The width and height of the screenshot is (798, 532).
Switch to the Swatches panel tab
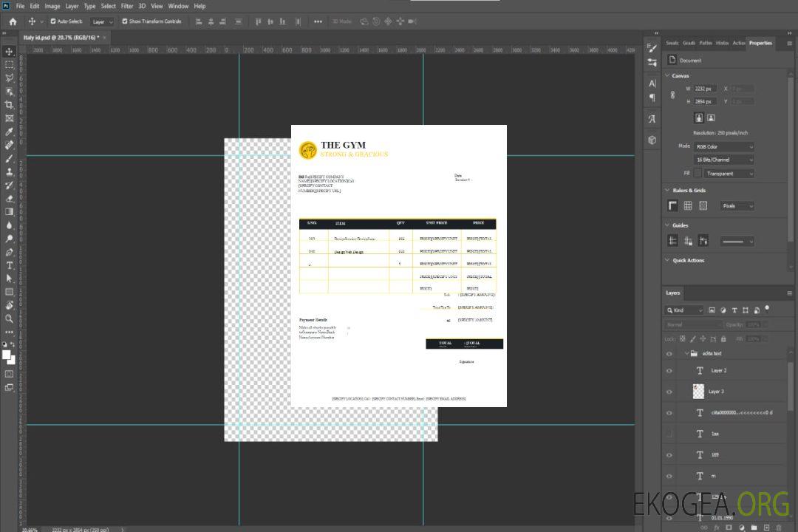click(x=672, y=43)
